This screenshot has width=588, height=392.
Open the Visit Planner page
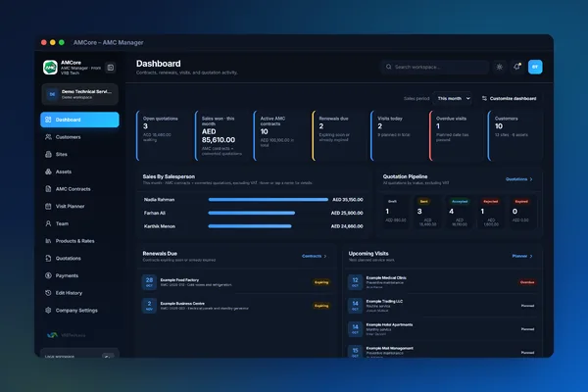tap(79, 206)
